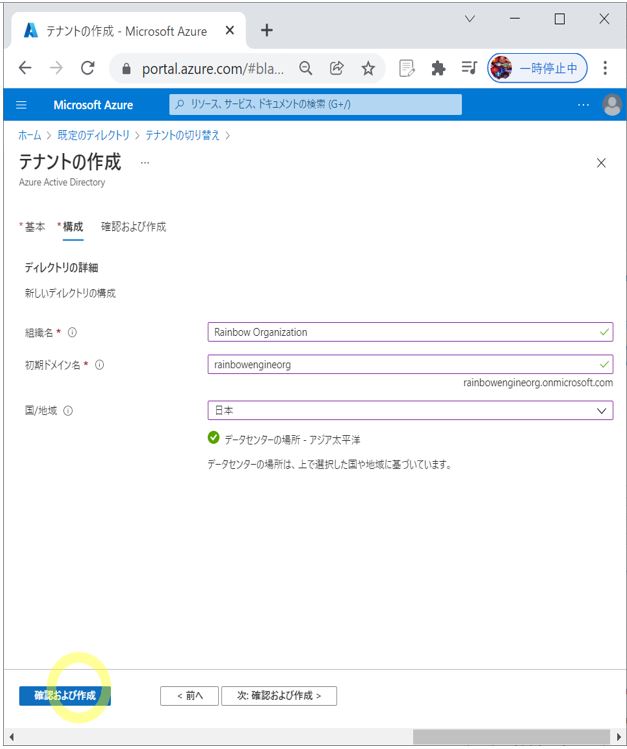Image resolution: width=627 pixels, height=749 pixels.
Task: Select the 構成 tab
Action: [x=73, y=227]
